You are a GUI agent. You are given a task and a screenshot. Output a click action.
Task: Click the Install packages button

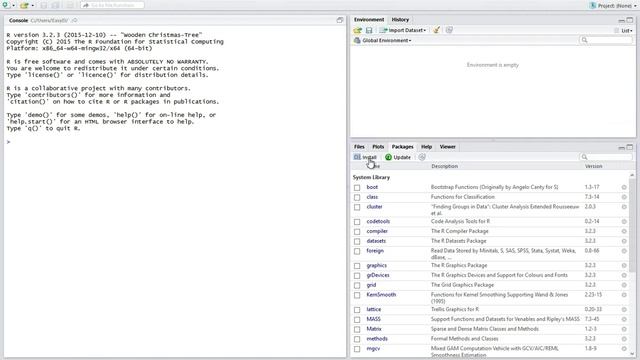(365, 157)
